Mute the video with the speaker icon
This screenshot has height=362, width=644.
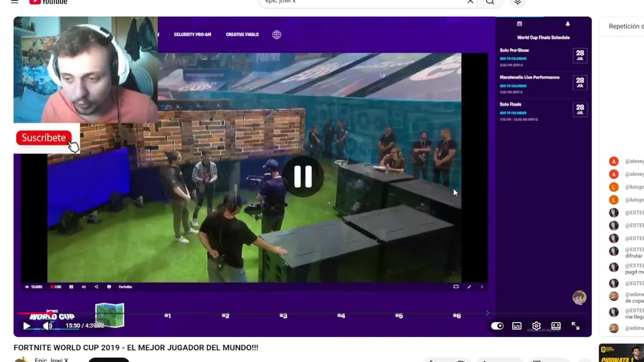click(47, 326)
